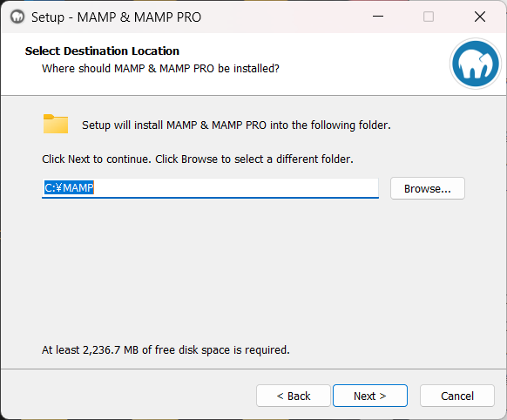Click the Select Destination Location heading
The height and width of the screenshot is (420, 507).
point(102,51)
